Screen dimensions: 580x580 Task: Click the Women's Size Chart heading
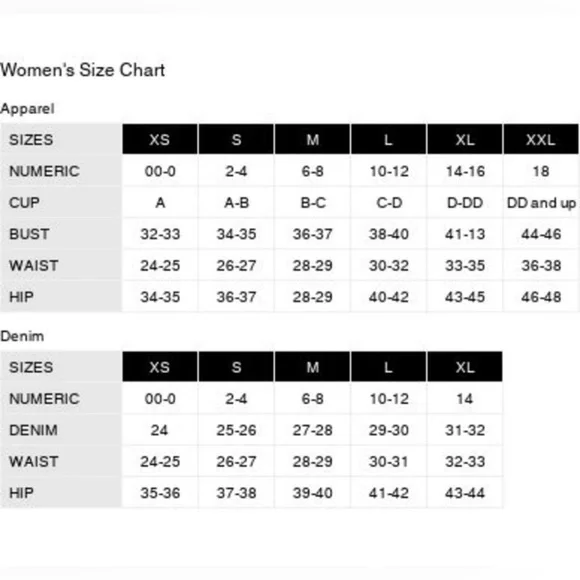(82, 70)
